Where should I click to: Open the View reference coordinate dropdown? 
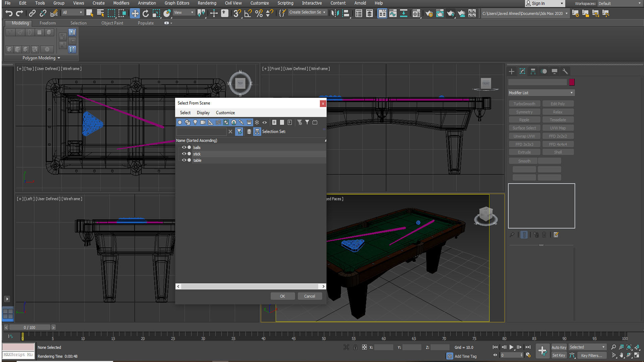coord(184,13)
